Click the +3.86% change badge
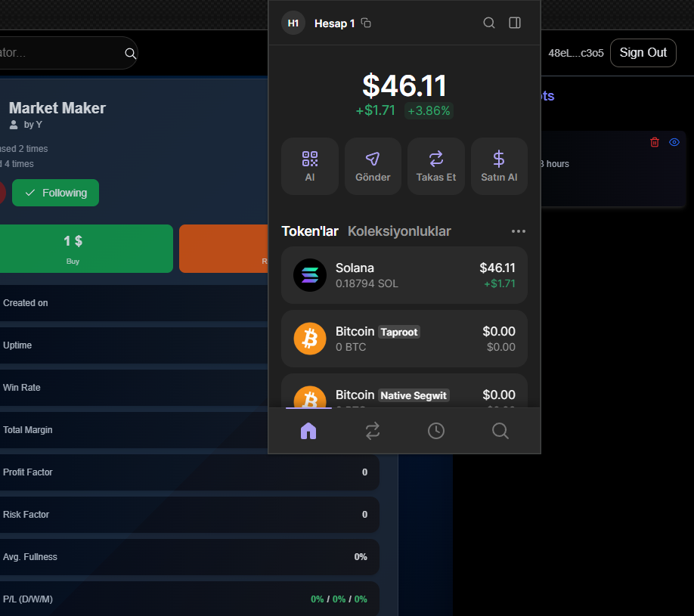Viewport: 694px width, 616px height. [x=429, y=110]
